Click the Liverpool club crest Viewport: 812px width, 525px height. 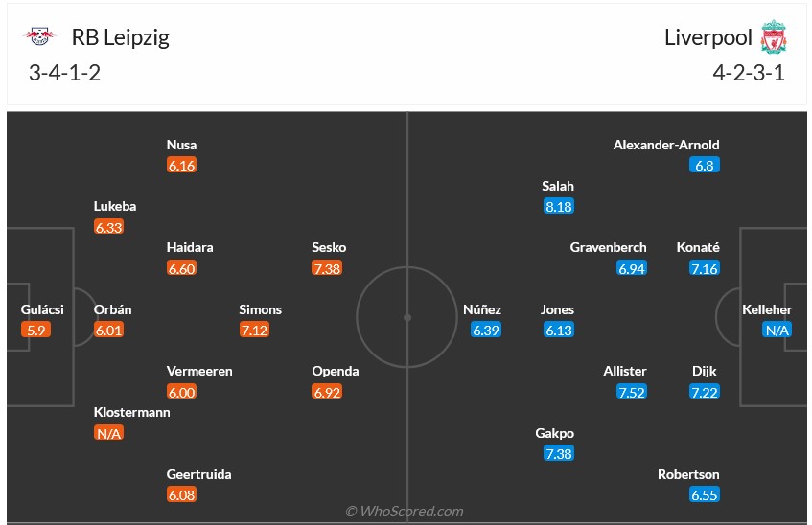coord(772,37)
